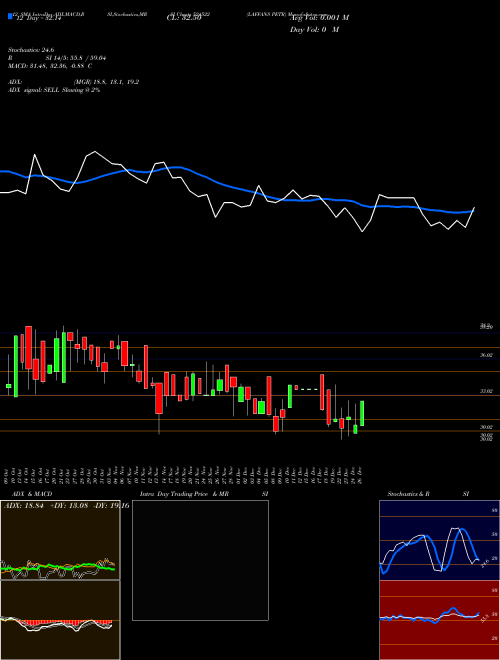500x660 pixels.
Task: Click the '36.02' price axis label
Action: 487,355
